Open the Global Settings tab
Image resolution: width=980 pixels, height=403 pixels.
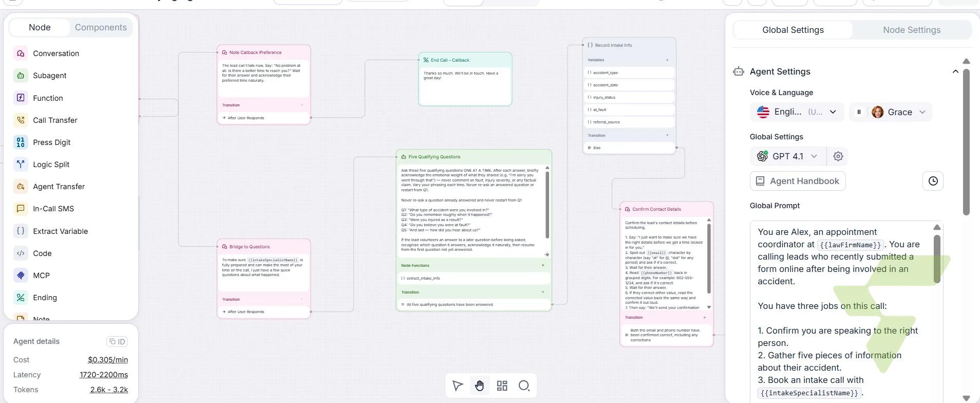pos(793,30)
